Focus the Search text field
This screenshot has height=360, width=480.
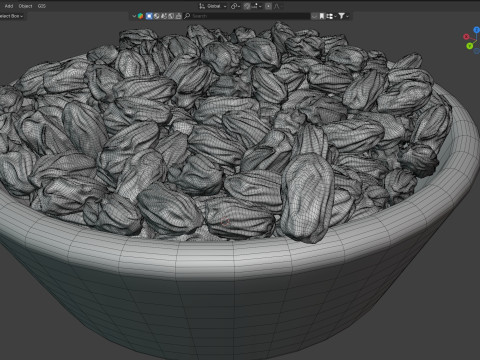click(247, 16)
